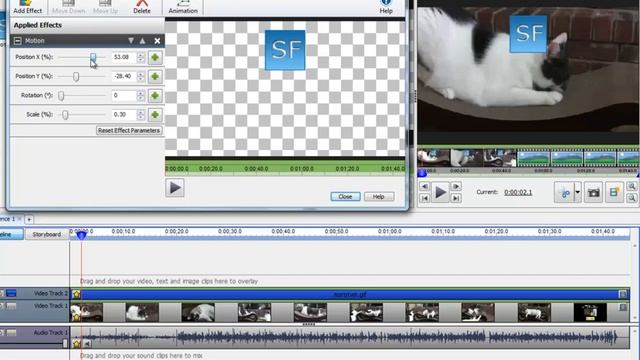This screenshot has height=360, width=640.
Task: Click the Position X value field
Action: (x=124, y=57)
